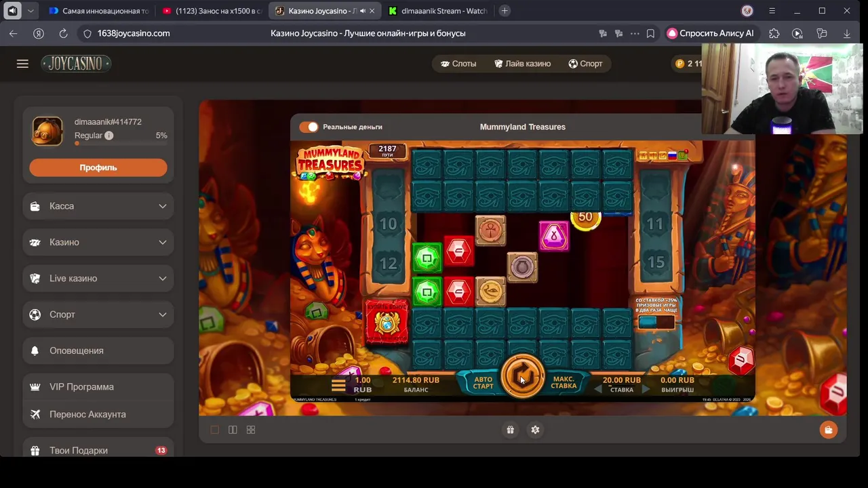Bookmark this page
This screenshot has width=868, height=488.
[x=650, y=33]
